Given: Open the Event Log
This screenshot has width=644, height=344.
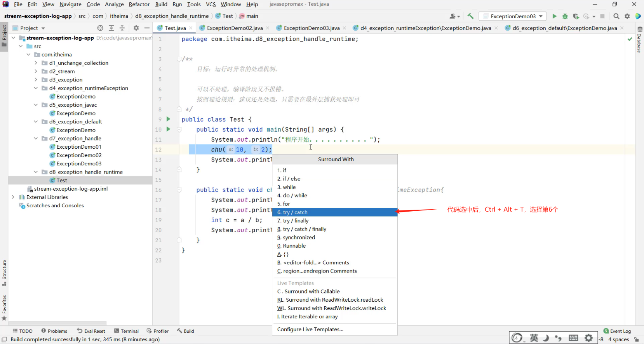Looking at the screenshot, I should pyautogui.click(x=617, y=331).
